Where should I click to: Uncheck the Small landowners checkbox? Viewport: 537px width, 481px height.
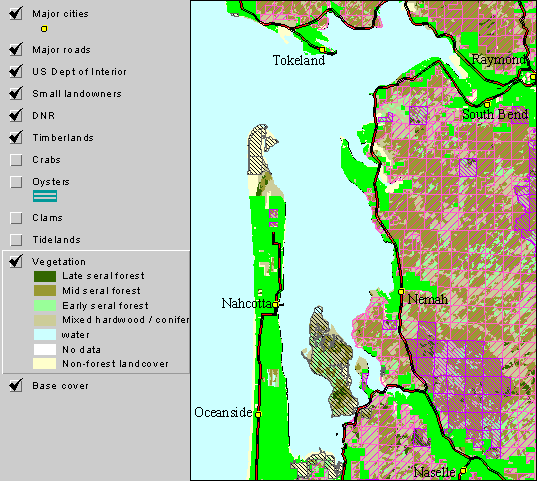[16, 94]
